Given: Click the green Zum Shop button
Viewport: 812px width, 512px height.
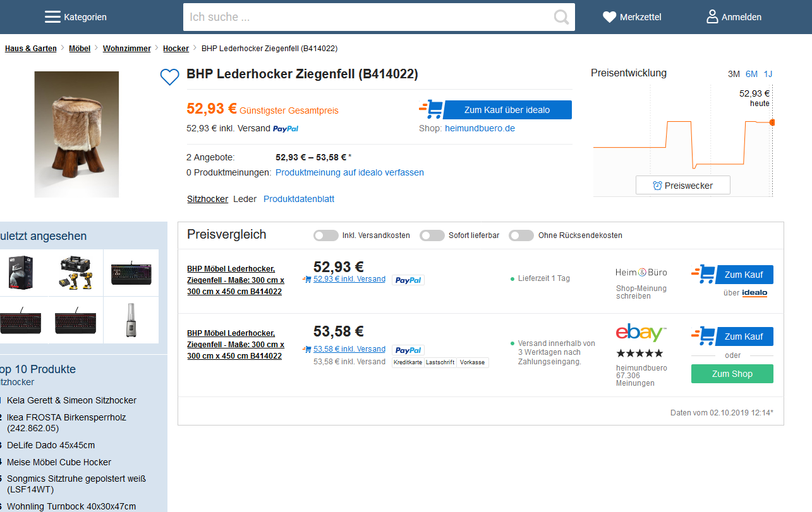Looking at the screenshot, I should coord(732,374).
